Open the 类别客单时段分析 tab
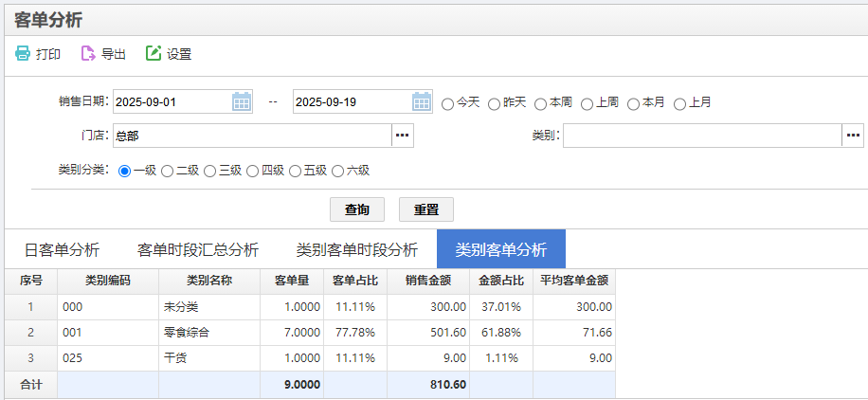The width and height of the screenshot is (868, 400). 357,250
